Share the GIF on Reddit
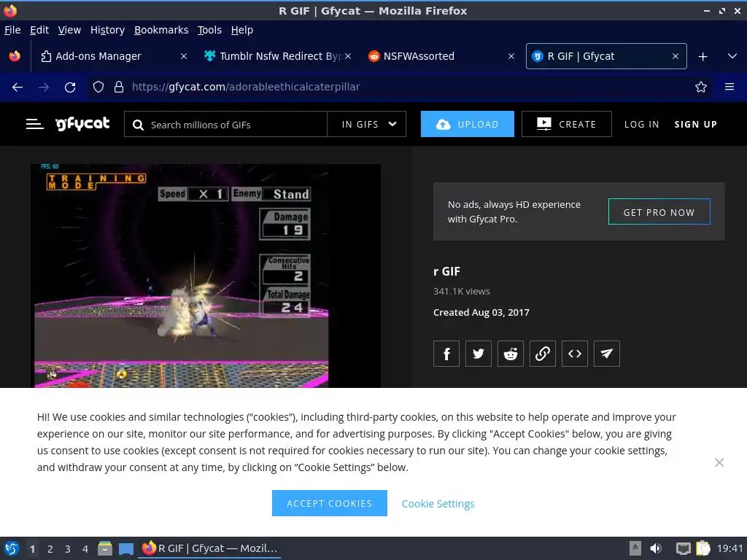 (510, 354)
